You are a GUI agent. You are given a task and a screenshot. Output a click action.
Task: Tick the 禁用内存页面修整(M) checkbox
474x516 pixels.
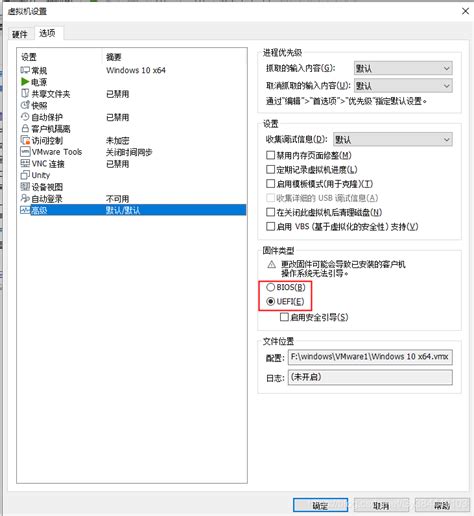270,155
